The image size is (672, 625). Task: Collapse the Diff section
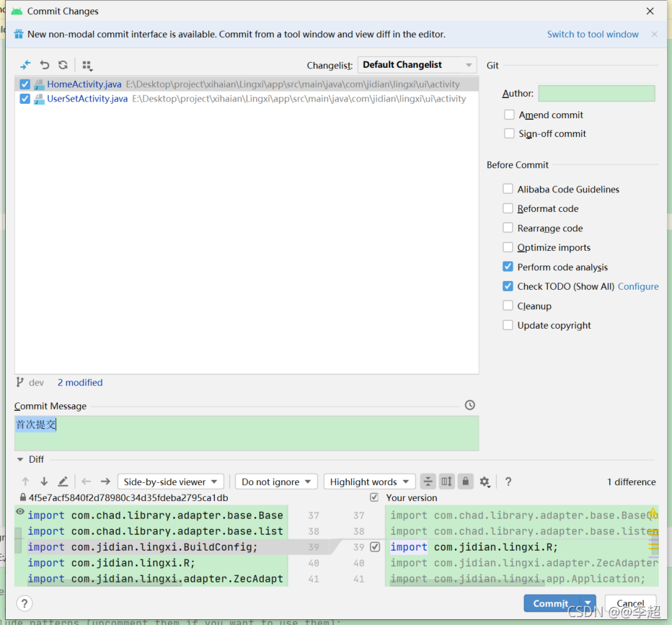pos(19,459)
